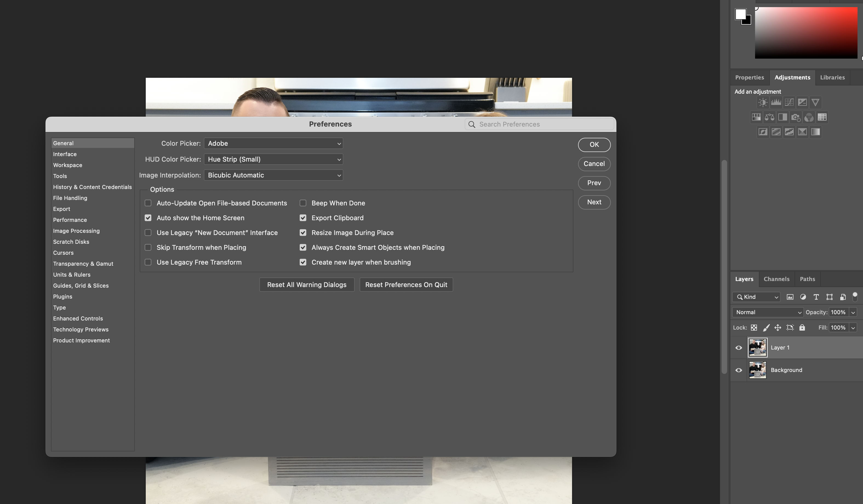863x504 pixels.
Task: Enable Always Create Smart Objects when Placing
Action: pos(303,247)
